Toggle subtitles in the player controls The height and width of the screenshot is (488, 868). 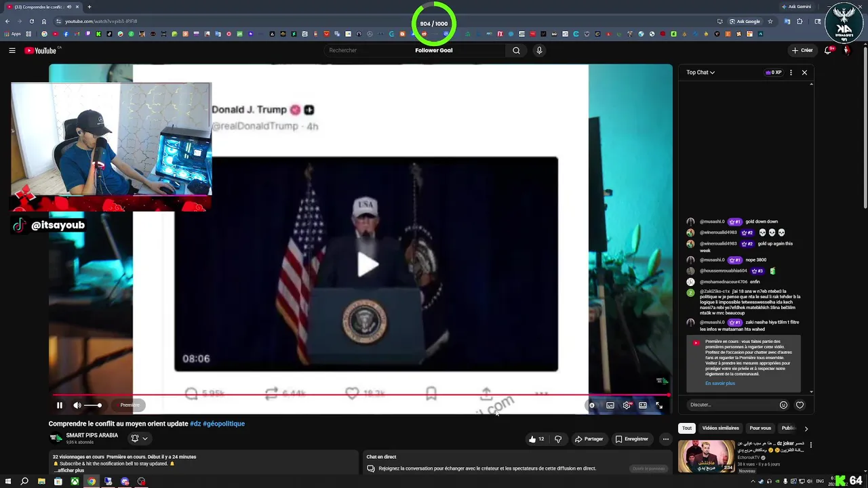(610, 405)
